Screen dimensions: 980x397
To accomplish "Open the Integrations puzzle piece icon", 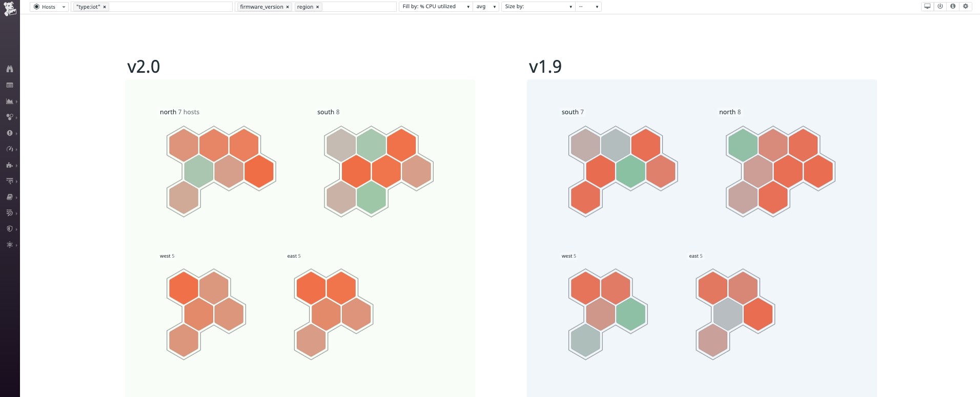I will coord(9,165).
